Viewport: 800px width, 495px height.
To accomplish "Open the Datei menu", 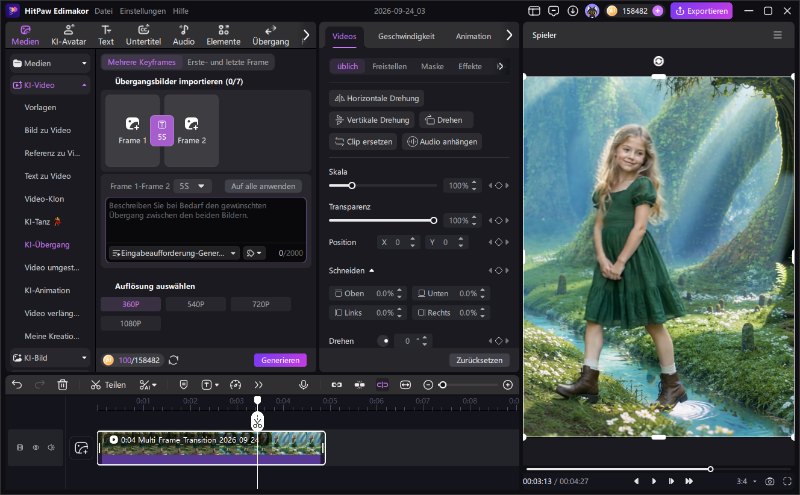I will point(104,11).
